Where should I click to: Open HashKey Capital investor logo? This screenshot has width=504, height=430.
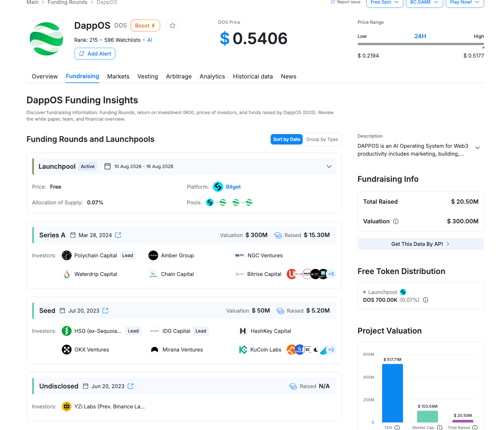click(x=243, y=331)
